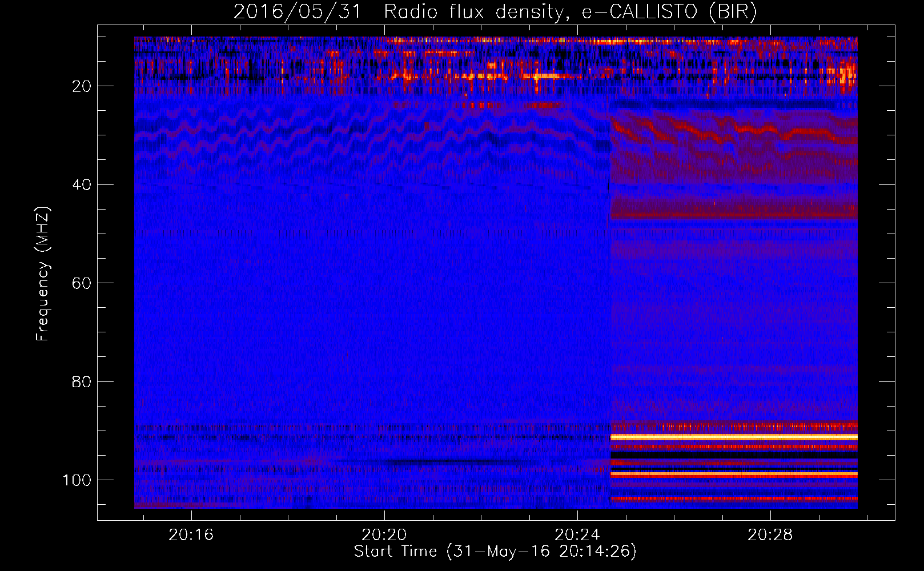Click the 80 frequency tick label
Image resolution: width=924 pixels, height=571 pixels.
[82, 382]
